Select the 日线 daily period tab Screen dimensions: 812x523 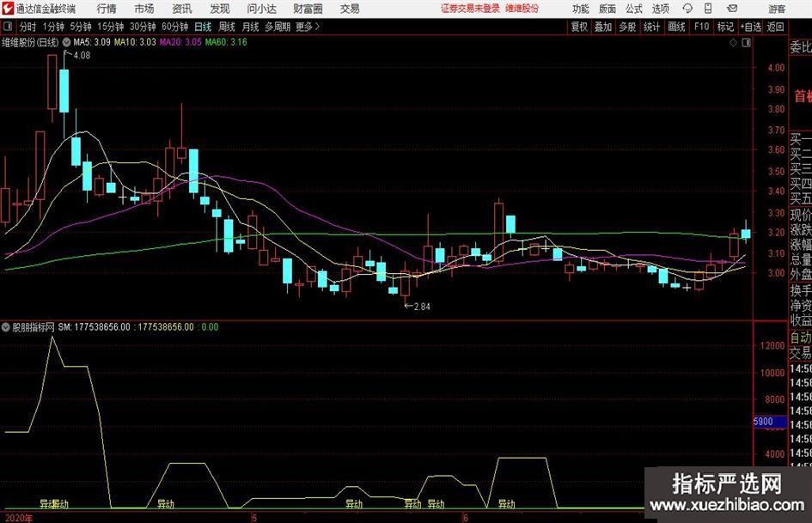coord(203,27)
